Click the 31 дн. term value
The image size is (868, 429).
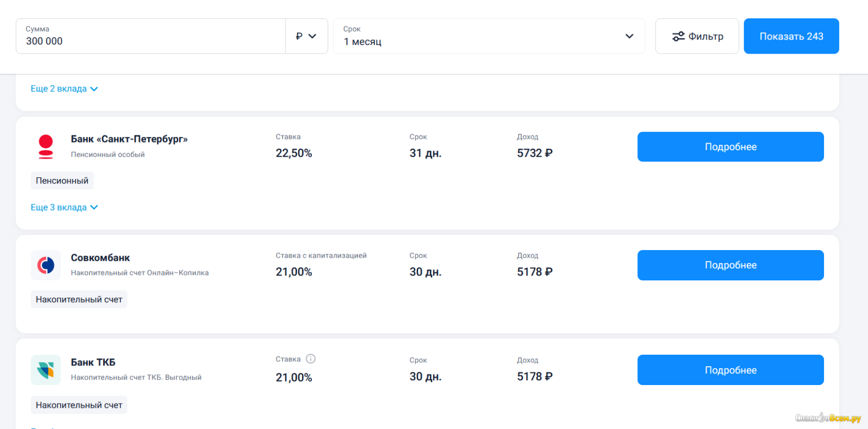pos(425,153)
